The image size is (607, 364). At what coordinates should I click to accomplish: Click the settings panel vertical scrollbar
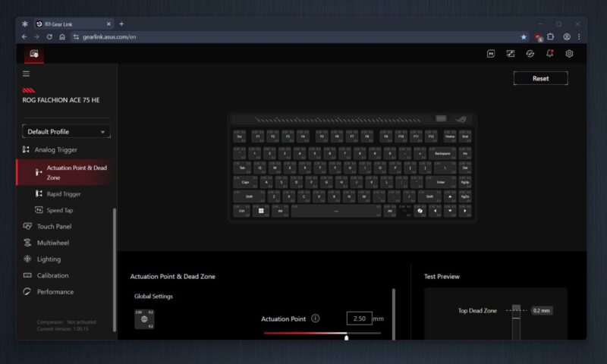pos(393,314)
